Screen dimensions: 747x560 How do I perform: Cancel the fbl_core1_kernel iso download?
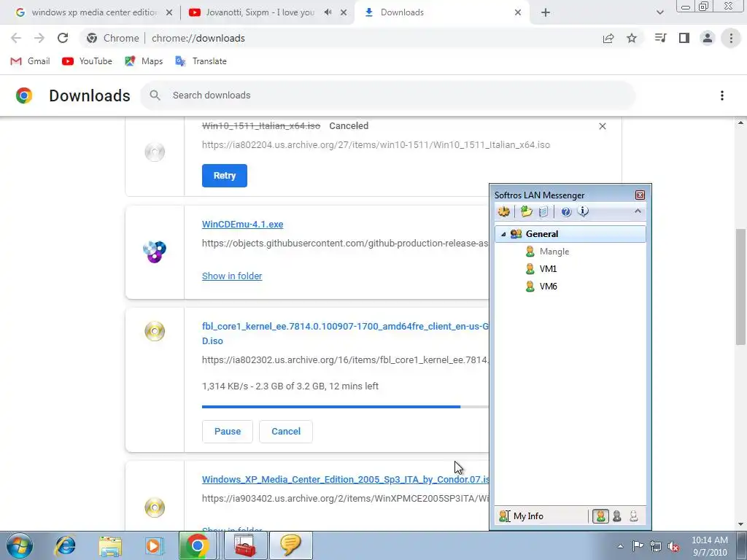pos(286,432)
